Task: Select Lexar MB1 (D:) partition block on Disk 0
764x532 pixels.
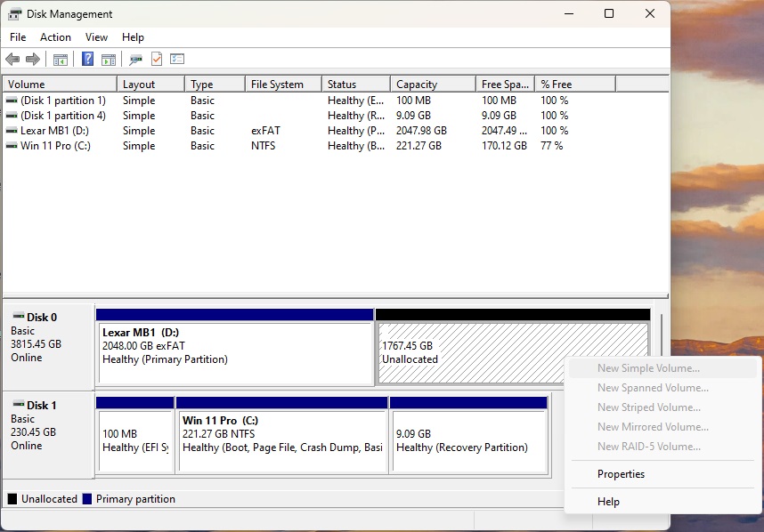Action: click(235, 347)
